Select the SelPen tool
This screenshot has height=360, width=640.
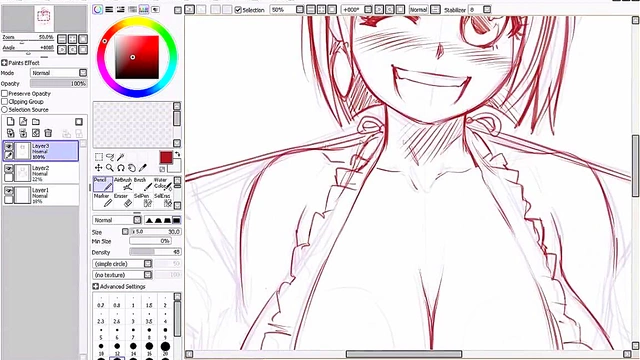tap(143, 200)
